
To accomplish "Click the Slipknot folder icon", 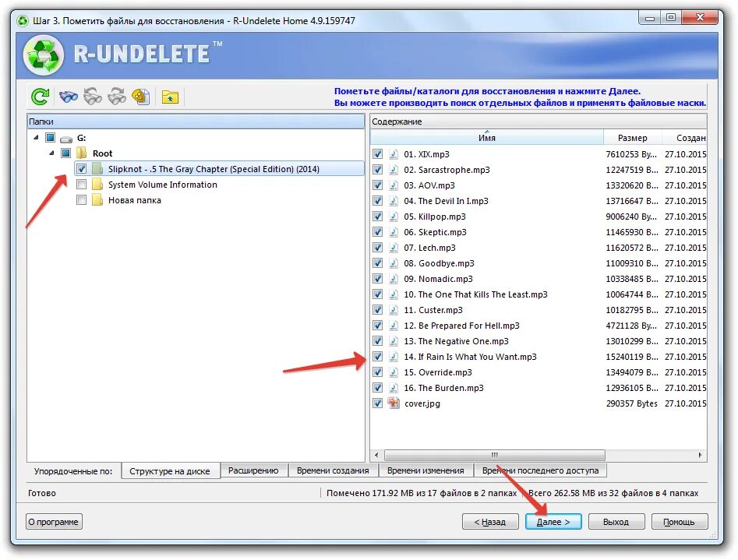I will pyautogui.click(x=97, y=168).
